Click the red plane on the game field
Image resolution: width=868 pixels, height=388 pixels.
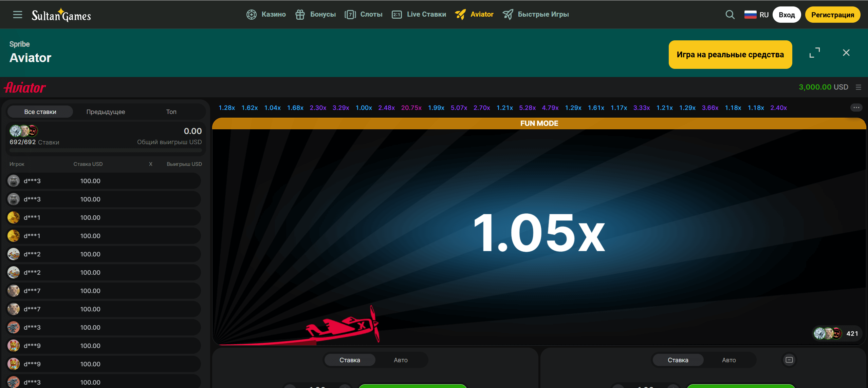(343, 325)
